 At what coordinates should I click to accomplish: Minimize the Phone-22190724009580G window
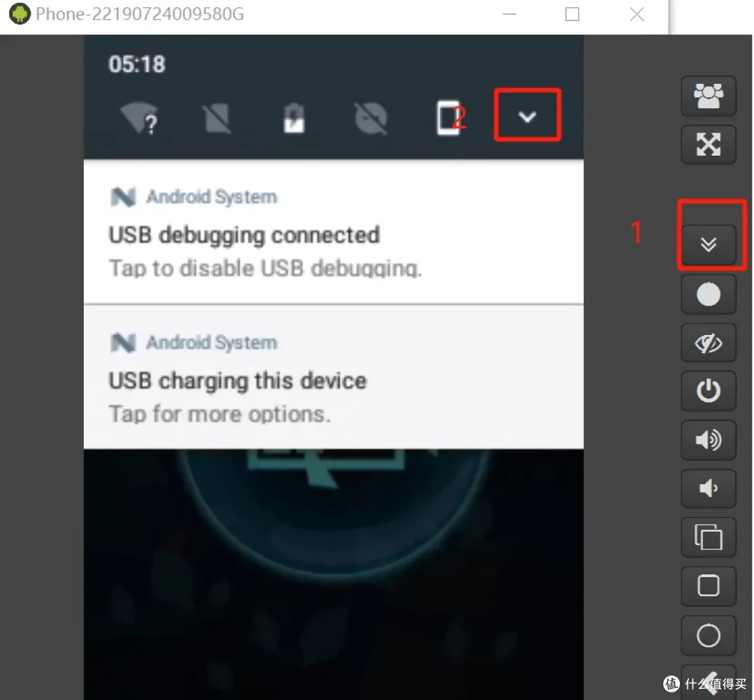[509, 14]
